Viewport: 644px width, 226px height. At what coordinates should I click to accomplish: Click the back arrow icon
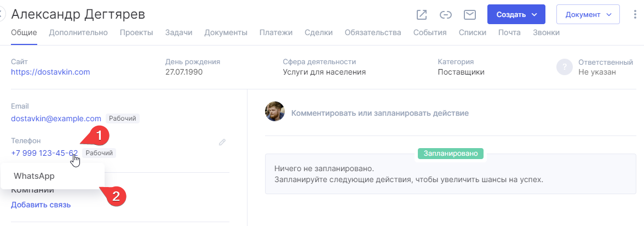(x=2, y=15)
